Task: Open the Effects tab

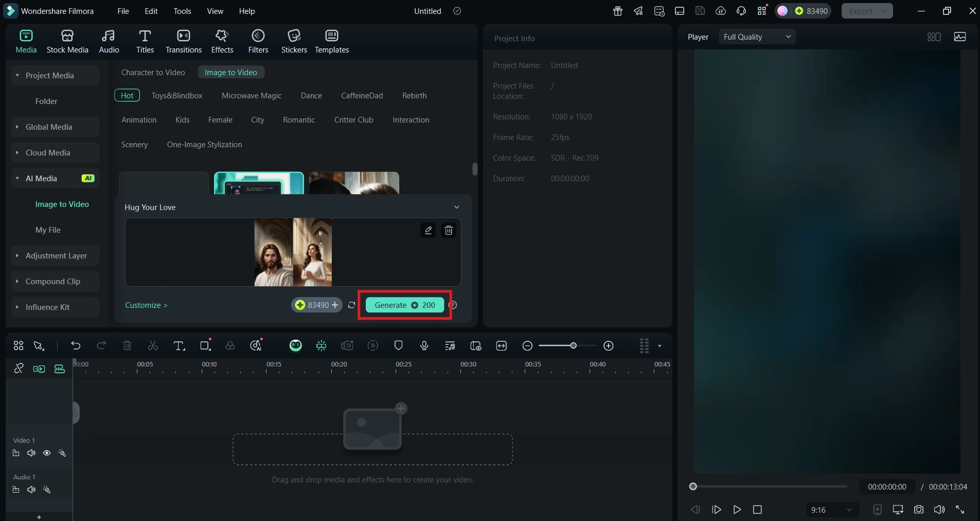Action: (222, 42)
